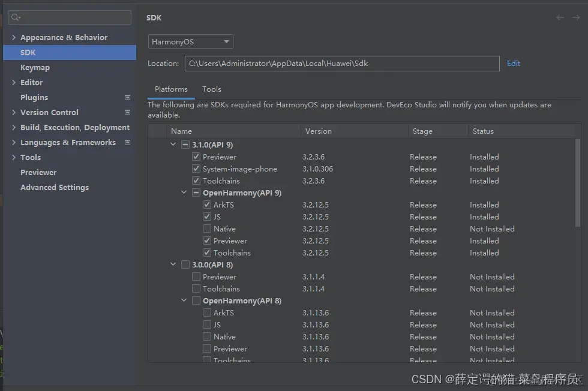Check the OpenHarmony(API 8) group checkbox
The width and height of the screenshot is (588, 391).
196,300
